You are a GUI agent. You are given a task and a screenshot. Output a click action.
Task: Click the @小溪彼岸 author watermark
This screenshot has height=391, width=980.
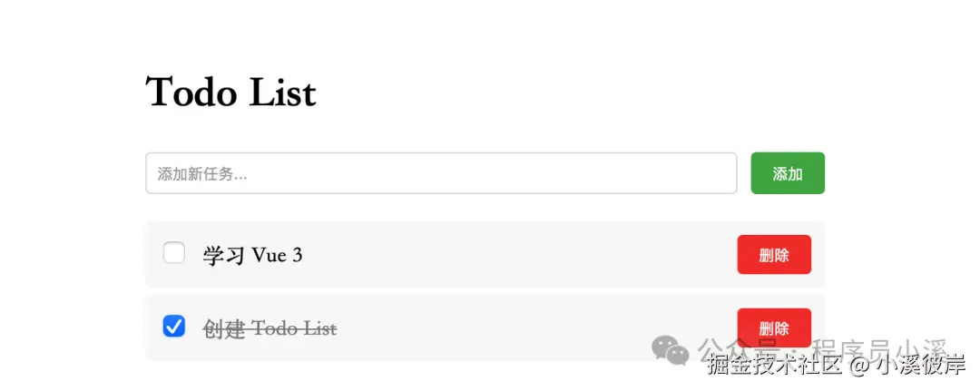907,366
